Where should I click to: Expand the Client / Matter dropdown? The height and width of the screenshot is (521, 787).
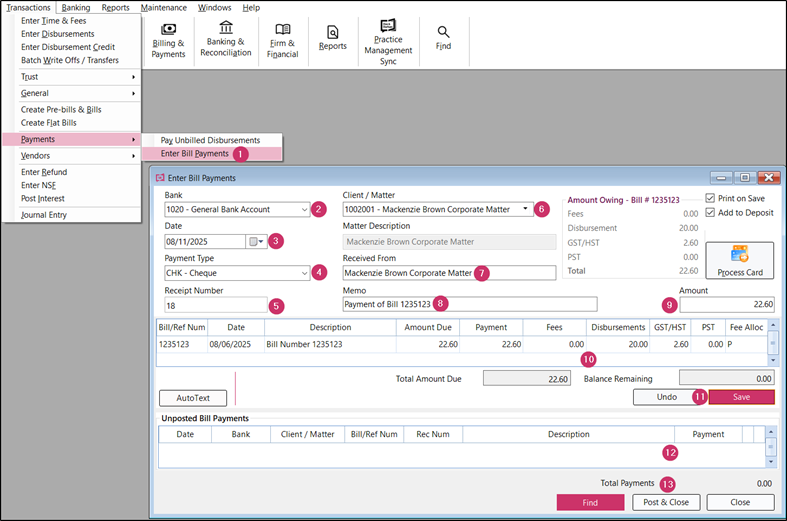(527, 210)
